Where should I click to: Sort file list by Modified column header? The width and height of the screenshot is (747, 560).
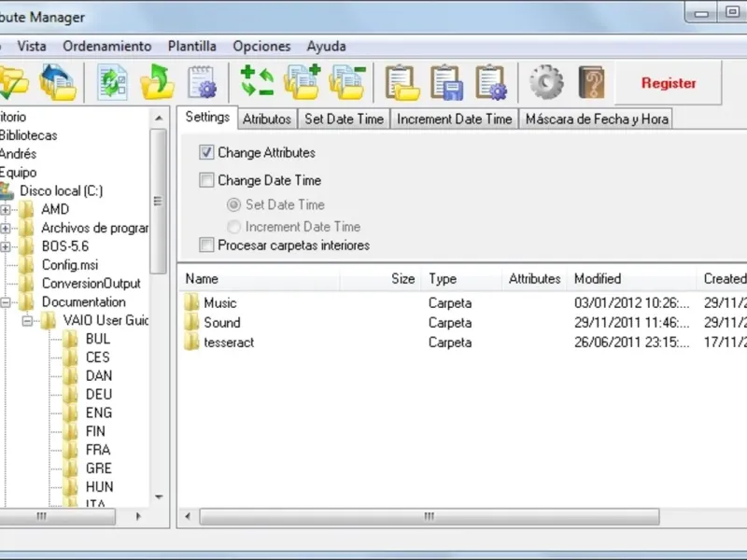[632, 278]
